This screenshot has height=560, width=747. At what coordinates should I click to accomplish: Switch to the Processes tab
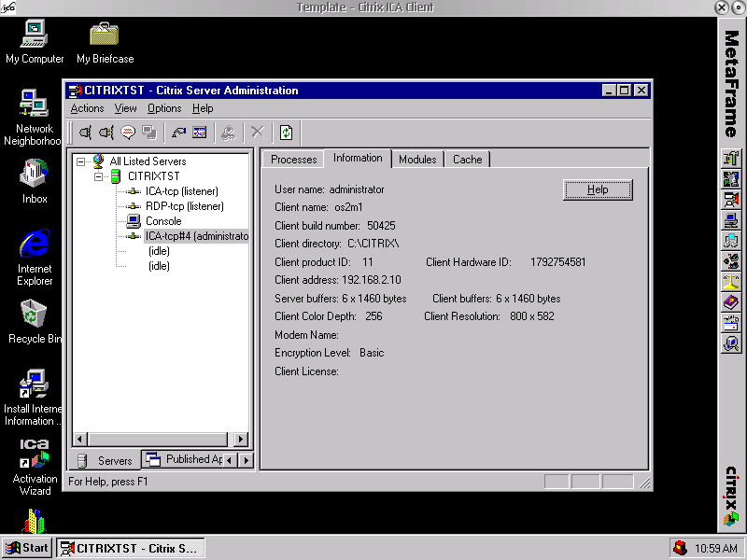[293, 160]
